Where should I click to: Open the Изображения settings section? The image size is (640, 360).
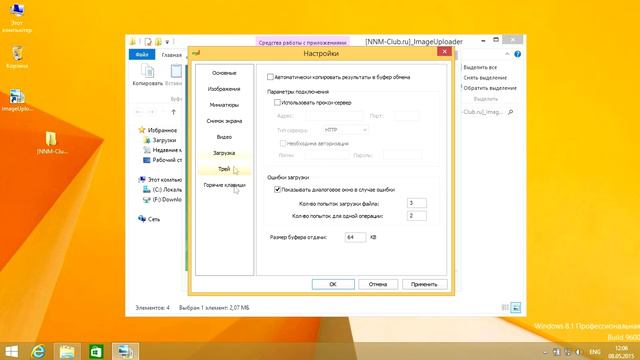[224, 89]
